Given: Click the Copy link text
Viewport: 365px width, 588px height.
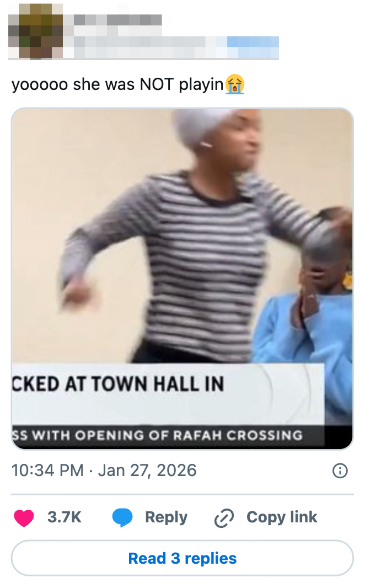Looking at the screenshot, I should point(282,517).
